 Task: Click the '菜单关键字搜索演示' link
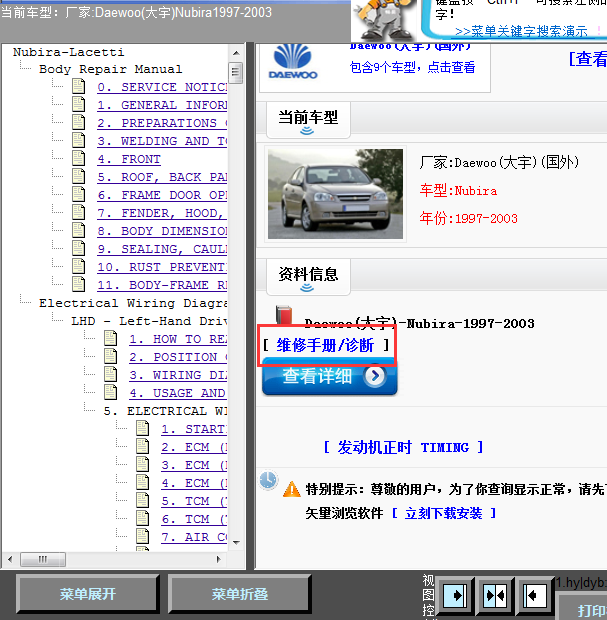[521, 31]
